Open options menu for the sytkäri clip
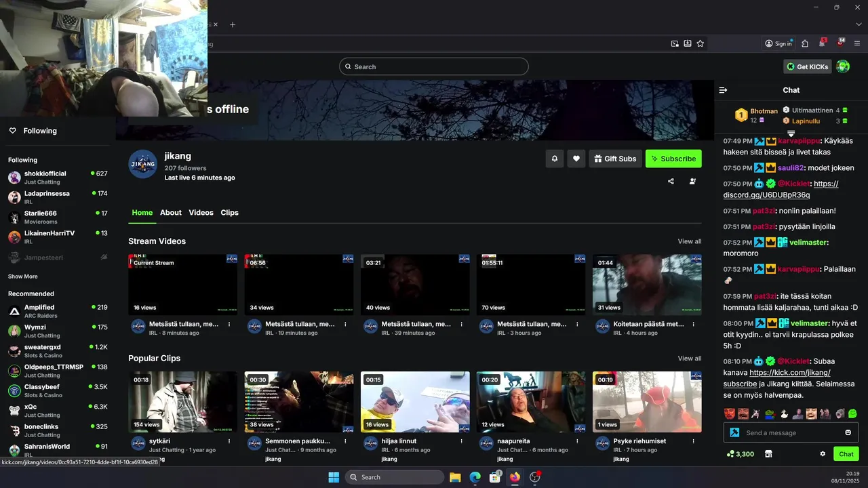 coord(229,441)
